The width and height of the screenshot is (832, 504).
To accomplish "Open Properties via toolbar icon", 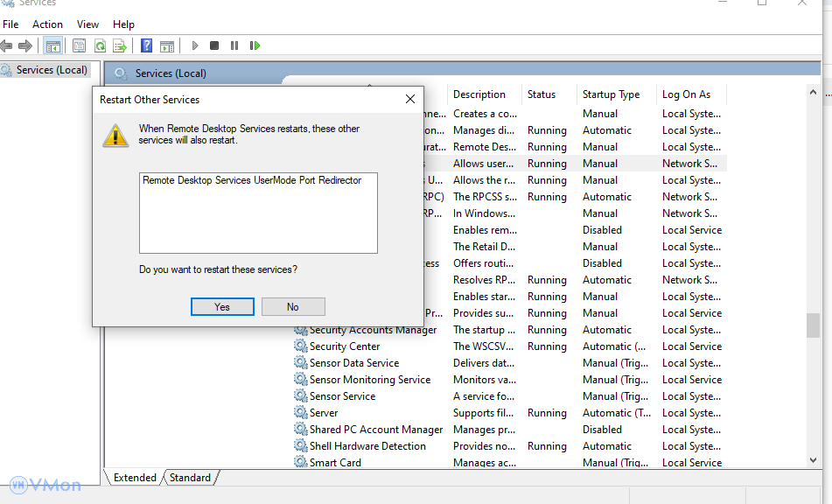I will click(x=80, y=45).
